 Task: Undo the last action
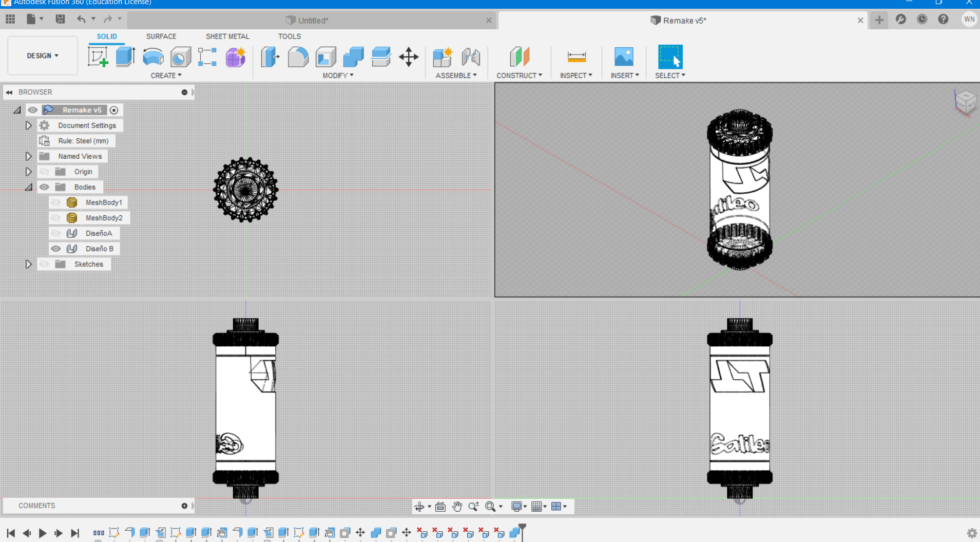[x=81, y=20]
